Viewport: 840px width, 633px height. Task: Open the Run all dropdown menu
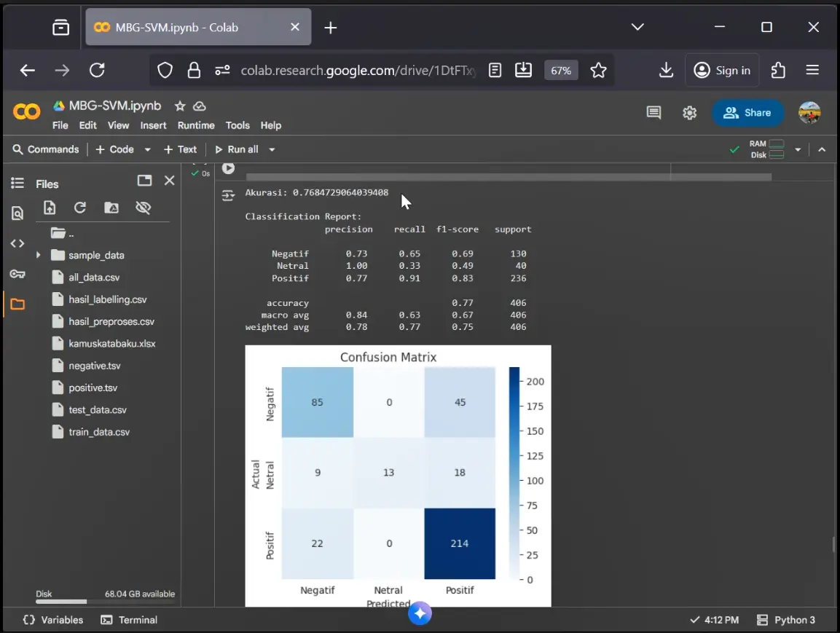270,149
